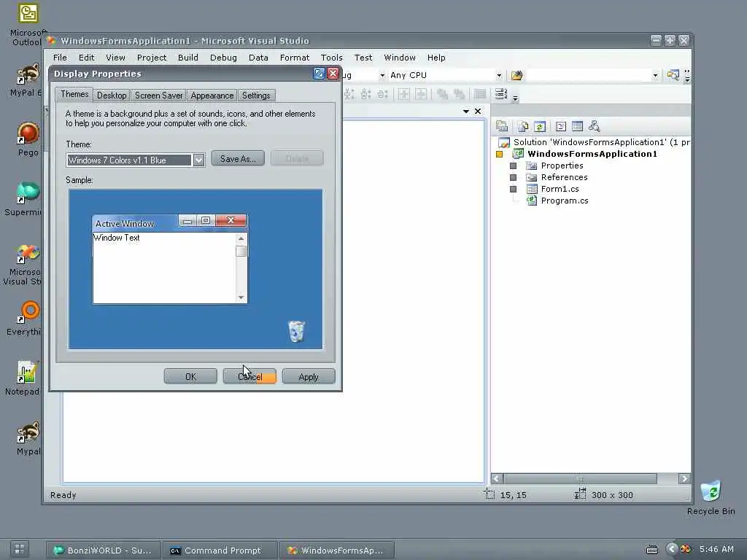
Task: Click the Tab Order icon in layout toolbar
Action: coord(500,94)
